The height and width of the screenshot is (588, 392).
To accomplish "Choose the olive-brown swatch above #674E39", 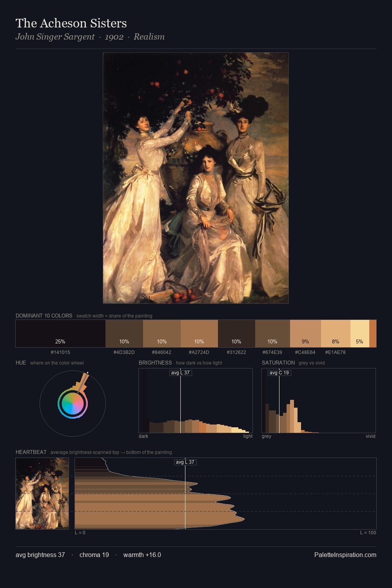I will pyautogui.click(x=272, y=334).
